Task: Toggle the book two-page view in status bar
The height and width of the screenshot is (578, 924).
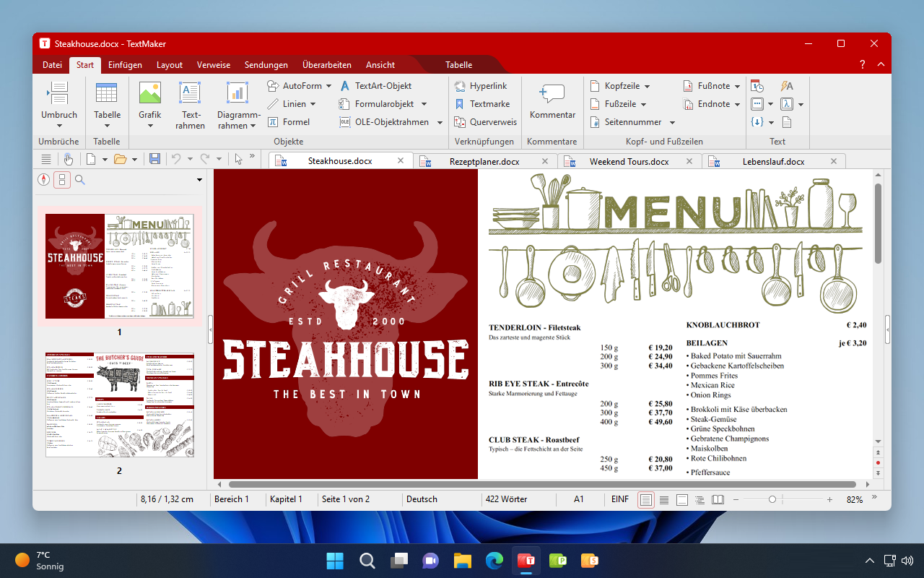Action: (x=718, y=499)
